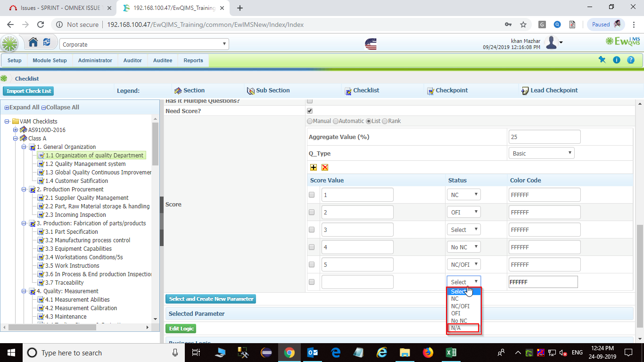The width and height of the screenshot is (644, 362).
Task: Click Collapse All in the tree panel
Action: (x=60, y=107)
